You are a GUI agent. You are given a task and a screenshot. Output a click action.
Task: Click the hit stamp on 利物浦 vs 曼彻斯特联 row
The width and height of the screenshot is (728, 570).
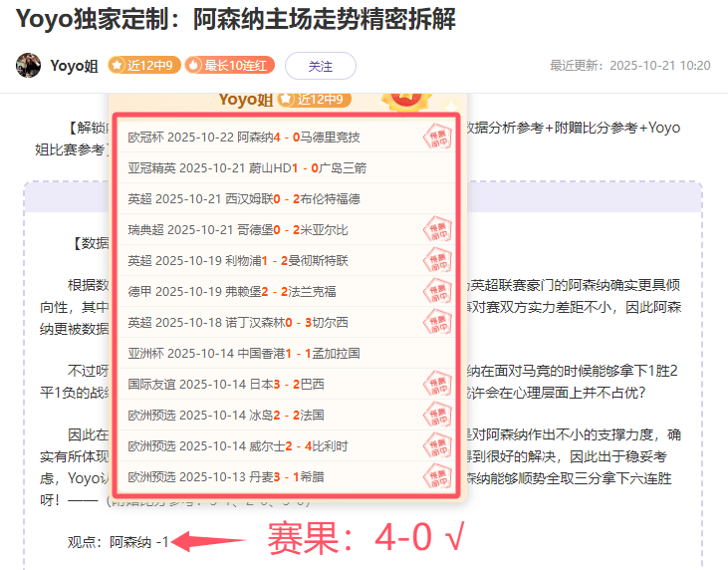pos(436,260)
